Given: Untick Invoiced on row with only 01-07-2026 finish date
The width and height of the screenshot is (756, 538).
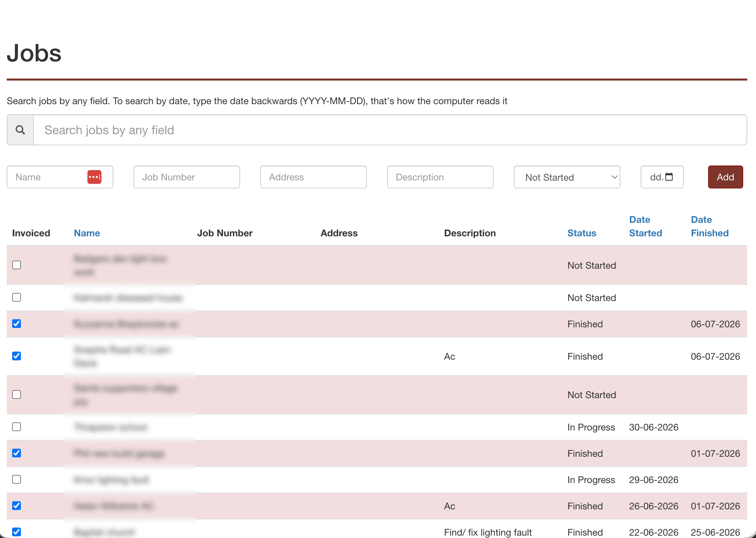Looking at the screenshot, I should click(17, 453).
